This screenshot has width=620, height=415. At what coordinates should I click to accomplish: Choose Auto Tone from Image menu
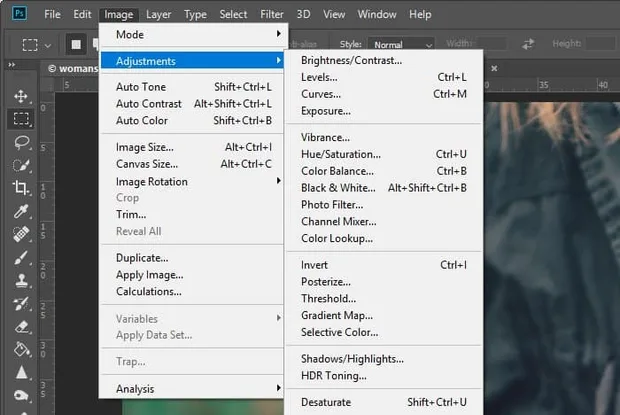tap(193, 87)
